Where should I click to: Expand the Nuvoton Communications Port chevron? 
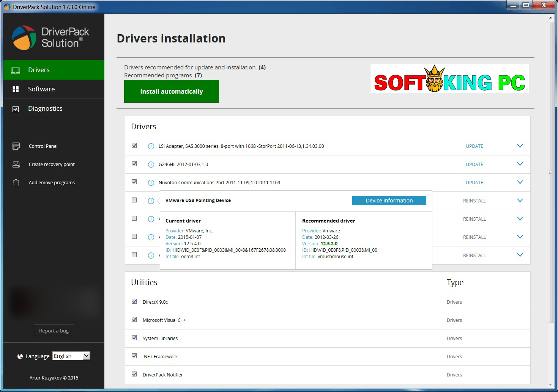pos(520,182)
